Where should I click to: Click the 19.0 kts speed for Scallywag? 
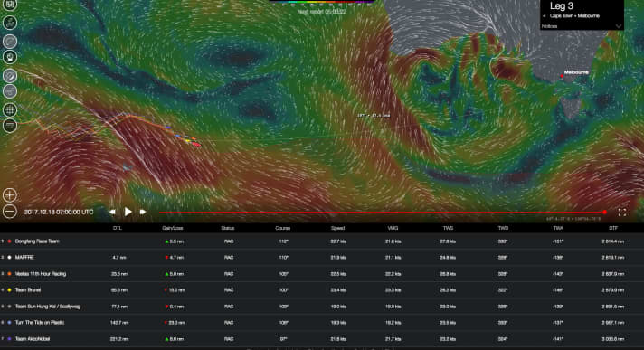[338, 307]
